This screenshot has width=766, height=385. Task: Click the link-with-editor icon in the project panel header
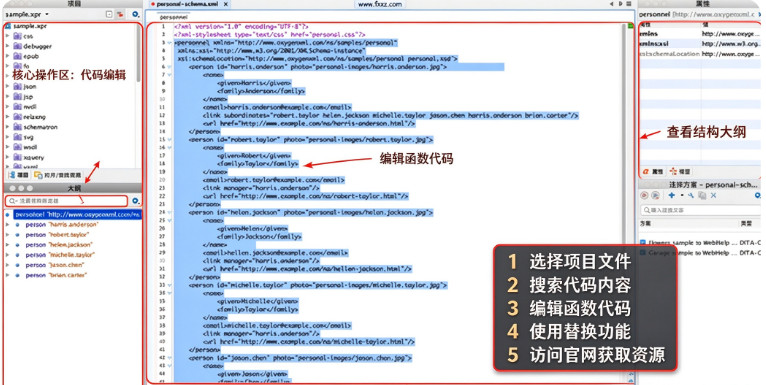[120, 15]
